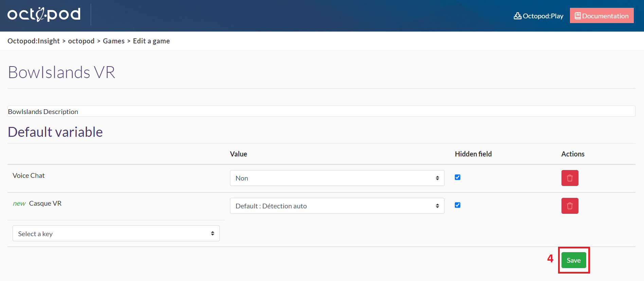Click the Value column header
The height and width of the screenshot is (281, 644).
238,154
